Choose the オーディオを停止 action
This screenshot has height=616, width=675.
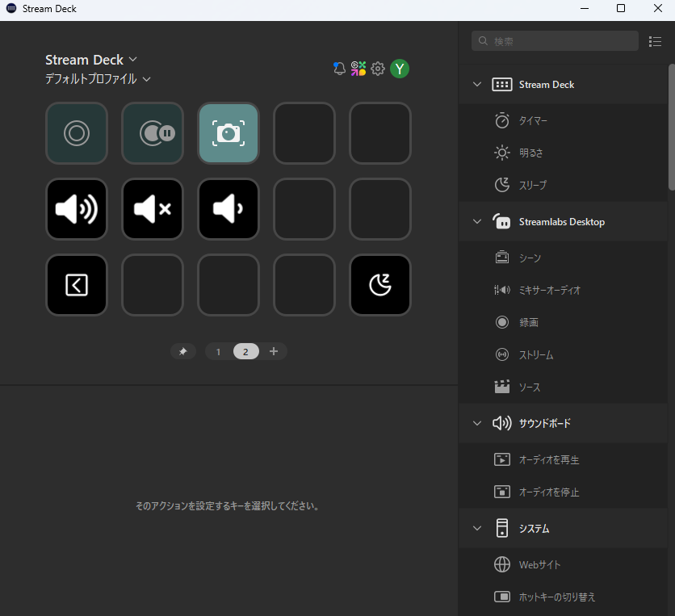click(563, 492)
